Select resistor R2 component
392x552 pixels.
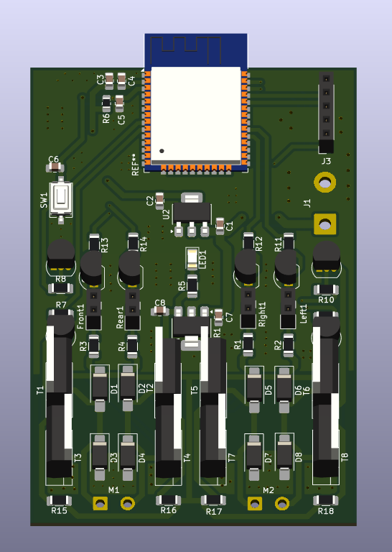[x=289, y=345]
